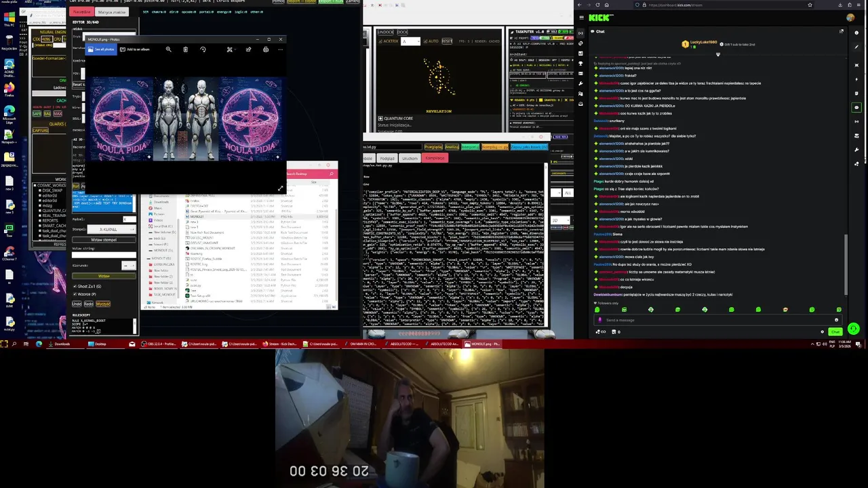Click Add to an album in Photos
The image size is (868, 488).
pyautogui.click(x=135, y=49)
